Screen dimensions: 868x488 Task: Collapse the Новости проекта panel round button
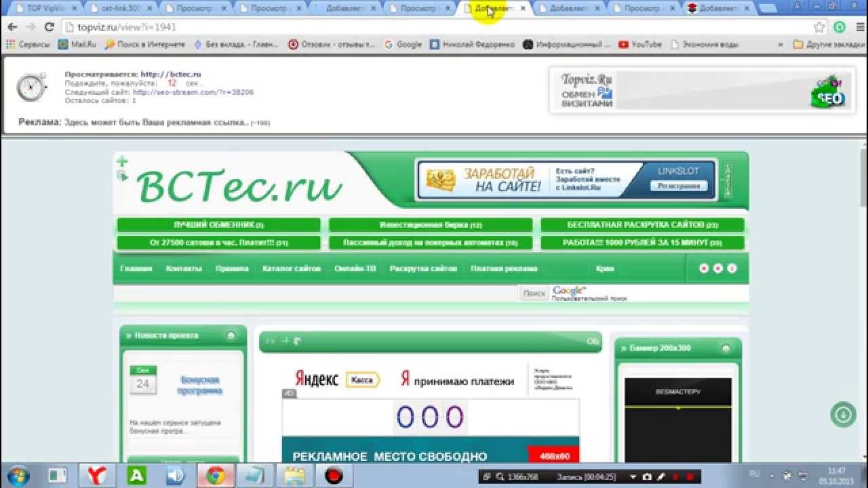(x=231, y=335)
